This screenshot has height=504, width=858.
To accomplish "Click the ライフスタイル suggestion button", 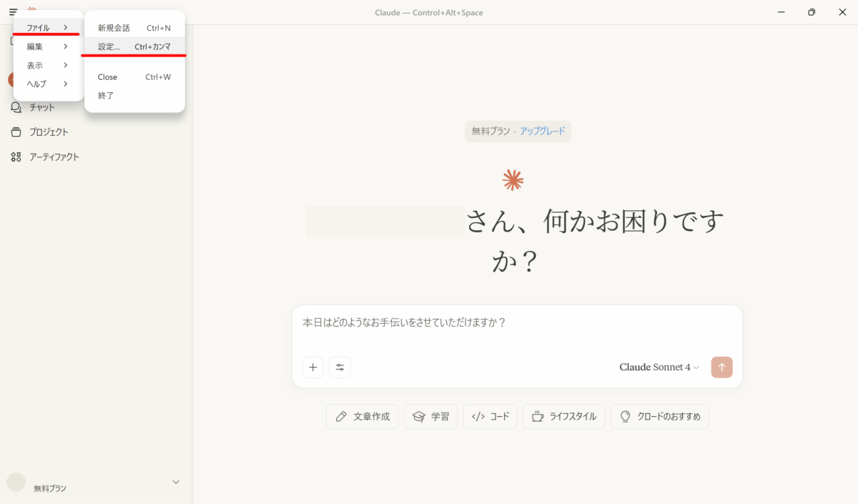I will (564, 417).
